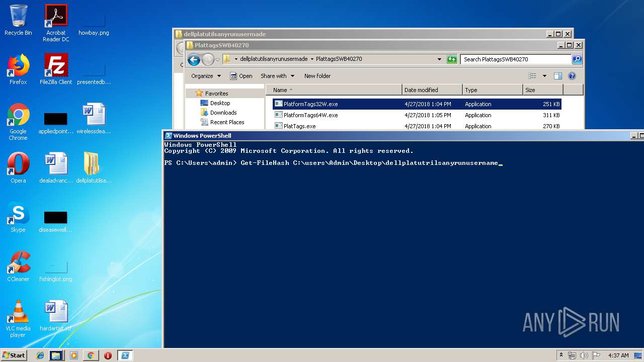Open the view options dropdown arrow
This screenshot has height=362, width=644.
544,76
